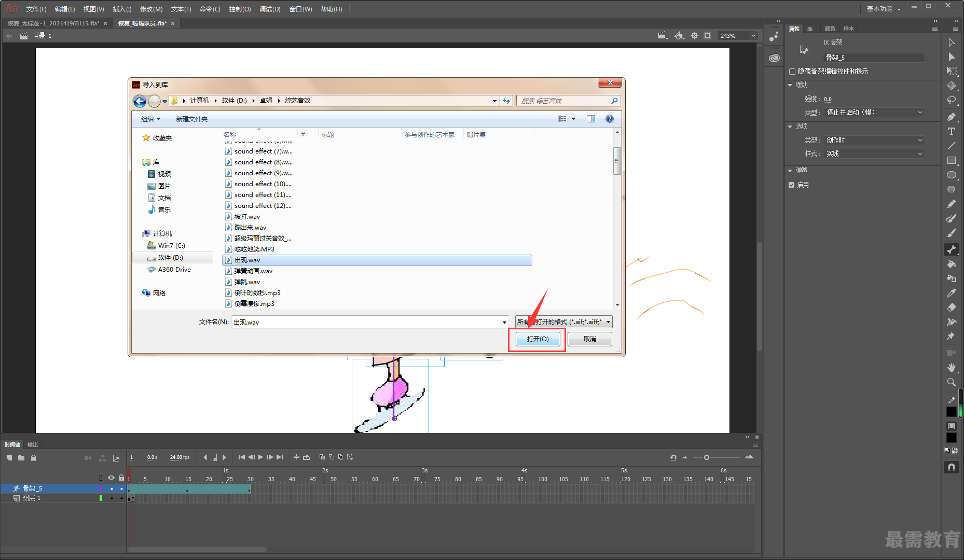Click the center stage icon above stage
Viewport: 964px width, 560px height.
[694, 36]
